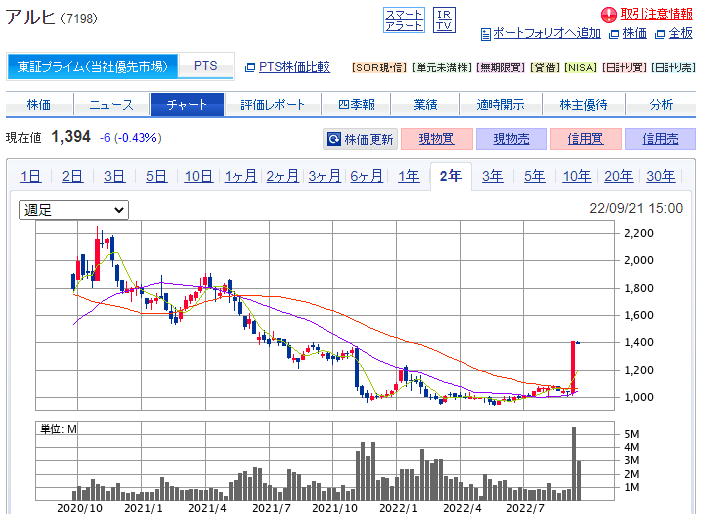Screen dimensions: 701x514
Task: Select the チャート tab
Action: 187,105
